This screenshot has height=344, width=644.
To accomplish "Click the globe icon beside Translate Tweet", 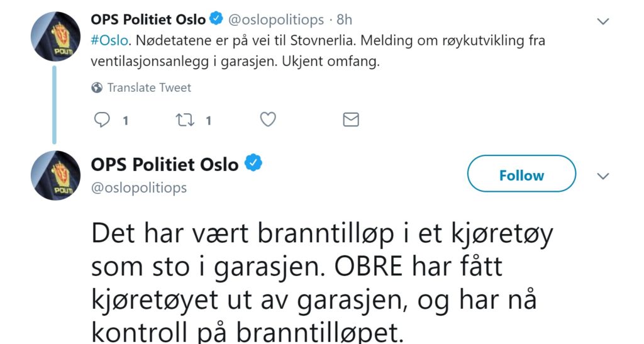I will 97,87.
